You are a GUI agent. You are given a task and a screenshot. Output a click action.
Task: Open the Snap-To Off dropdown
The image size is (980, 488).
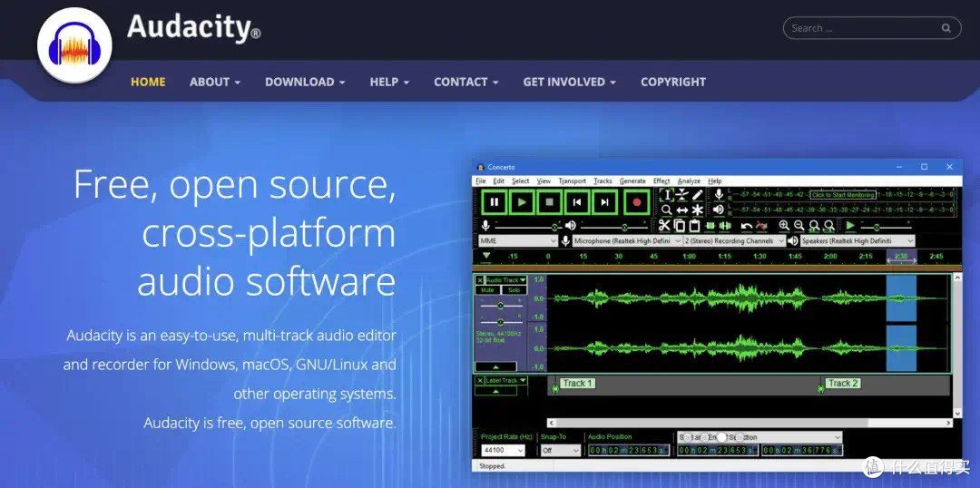point(561,450)
